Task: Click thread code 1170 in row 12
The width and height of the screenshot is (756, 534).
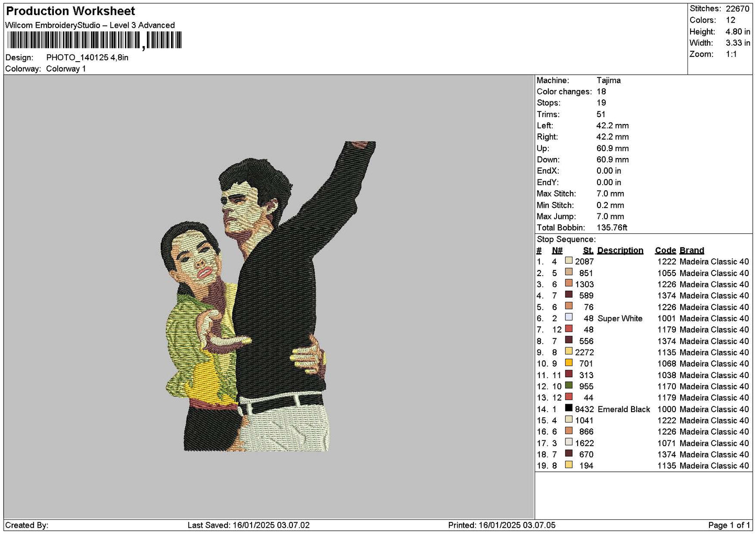Action: click(x=667, y=387)
